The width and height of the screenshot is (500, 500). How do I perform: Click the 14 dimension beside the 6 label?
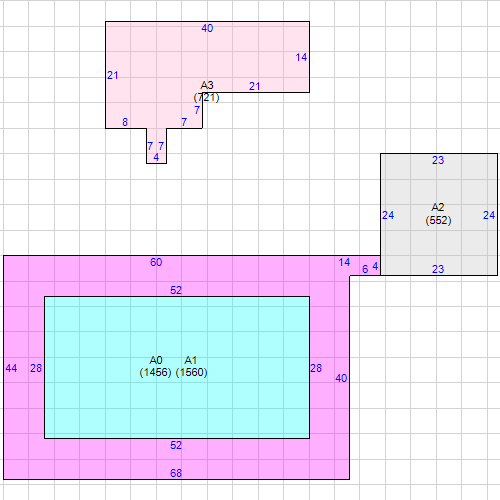(344, 263)
